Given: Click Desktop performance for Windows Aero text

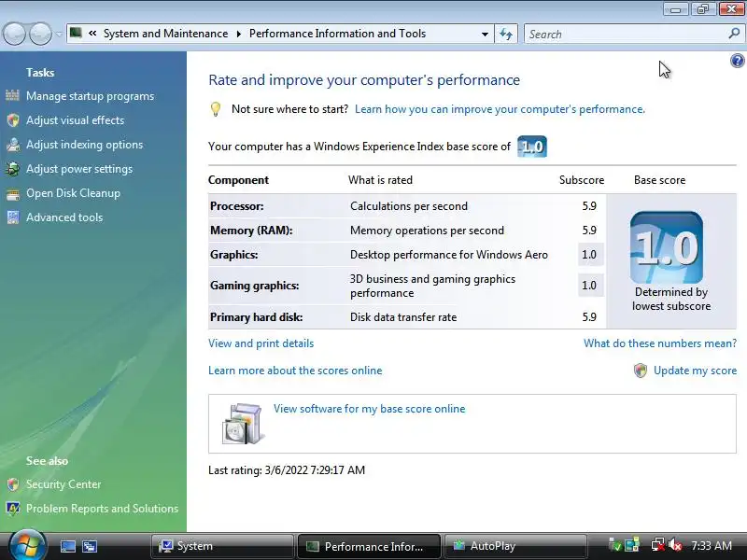Looking at the screenshot, I should (449, 255).
